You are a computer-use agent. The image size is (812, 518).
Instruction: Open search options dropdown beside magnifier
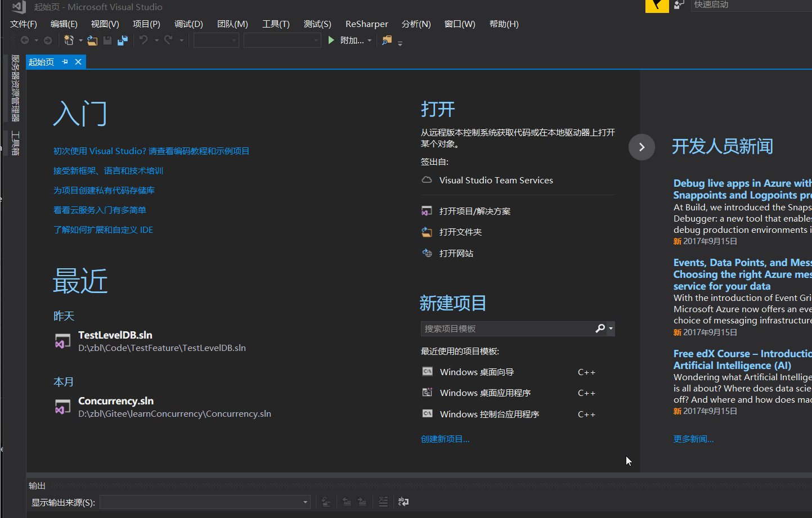click(611, 328)
